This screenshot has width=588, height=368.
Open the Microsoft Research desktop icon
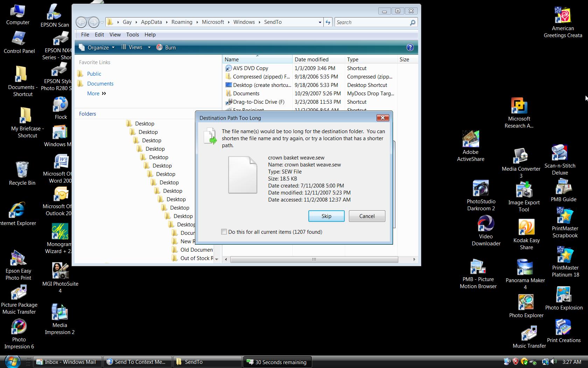coord(519,113)
